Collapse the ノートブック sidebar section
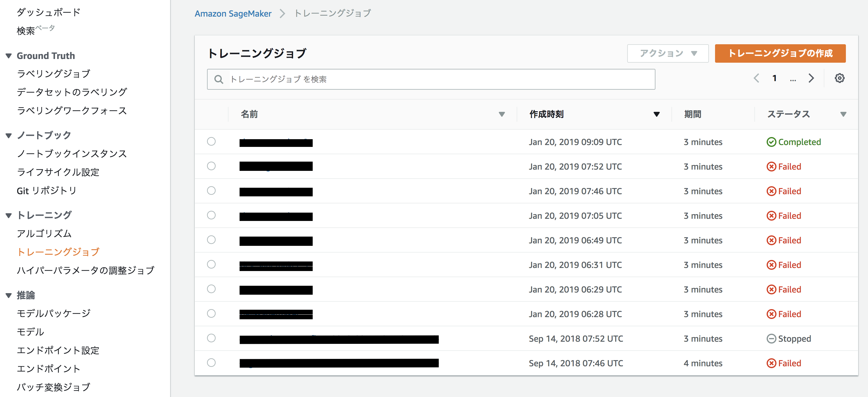This screenshot has height=397, width=868. [x=9, y=136]
